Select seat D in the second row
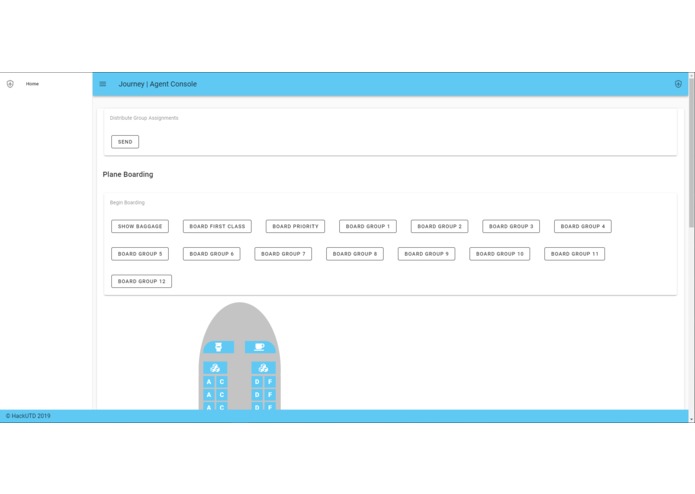 (x=257, y=395)
